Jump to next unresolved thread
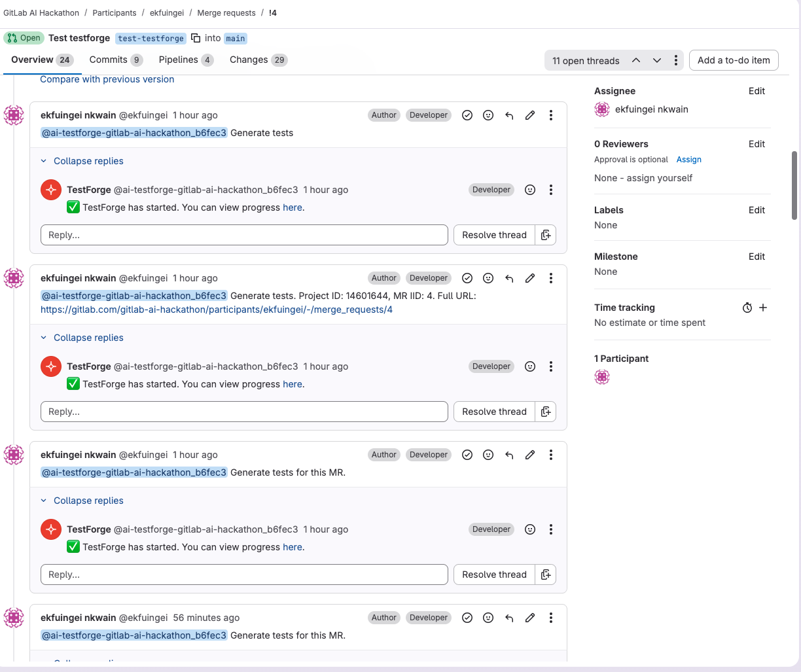The width and height of the screenshot is (801, 672). (x=656, y=60)
